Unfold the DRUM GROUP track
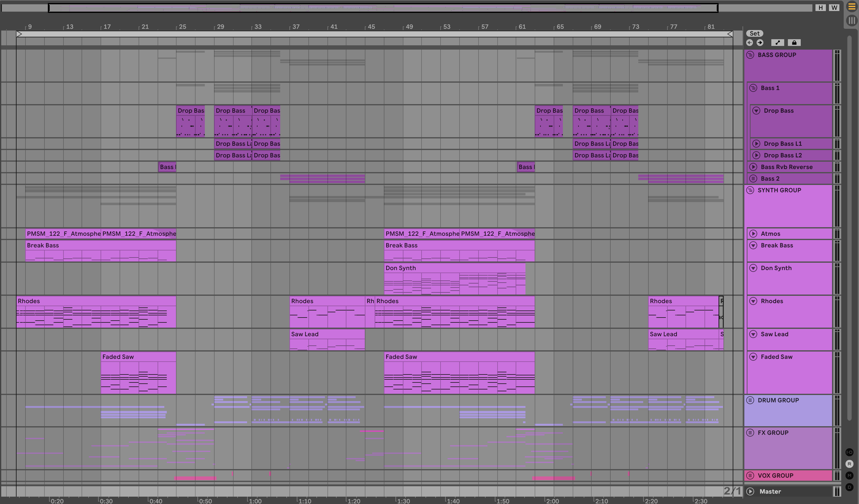859x504 pixels. click(x=750, y=400)
